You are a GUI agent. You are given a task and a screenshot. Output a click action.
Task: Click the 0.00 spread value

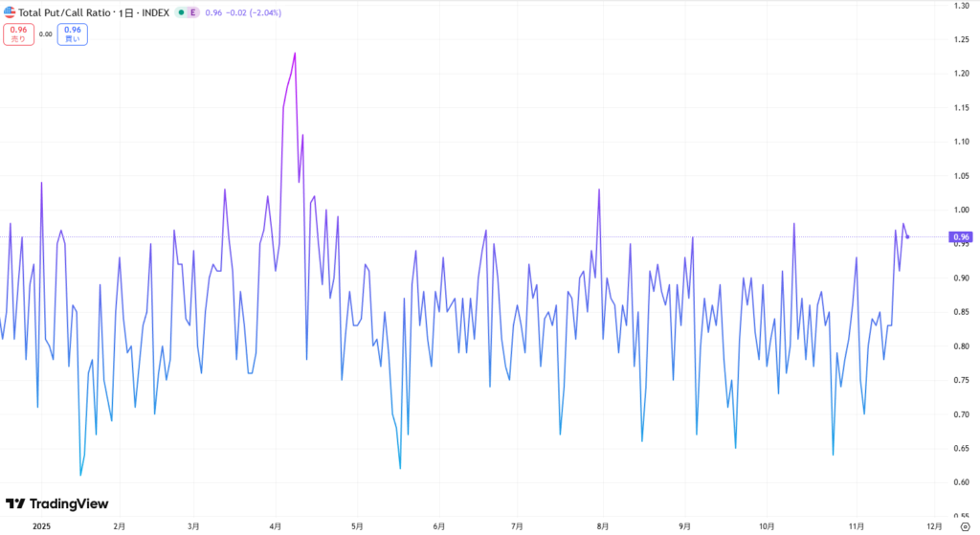tap(45, 34)
